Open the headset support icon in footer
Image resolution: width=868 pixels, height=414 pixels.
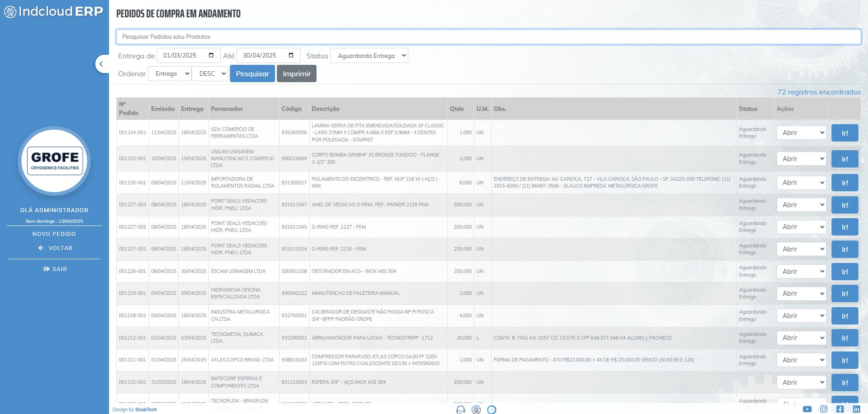pyautogui.click(x=461, y=409)
